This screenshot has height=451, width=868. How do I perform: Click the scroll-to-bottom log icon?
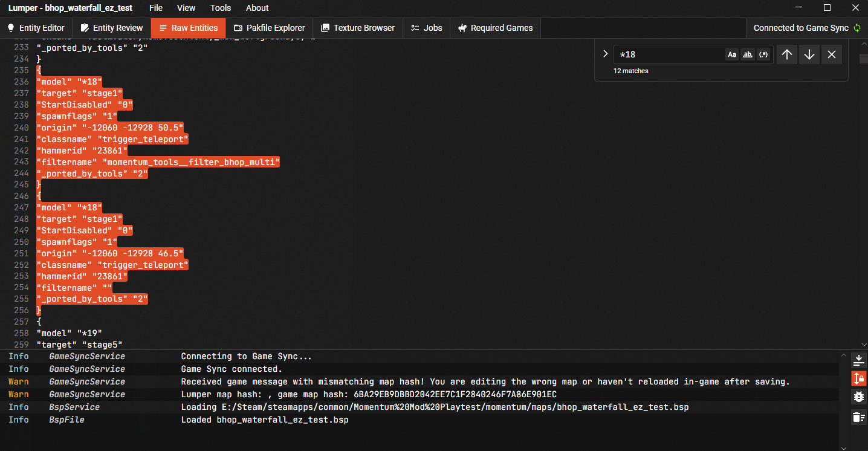click(858, 360)
